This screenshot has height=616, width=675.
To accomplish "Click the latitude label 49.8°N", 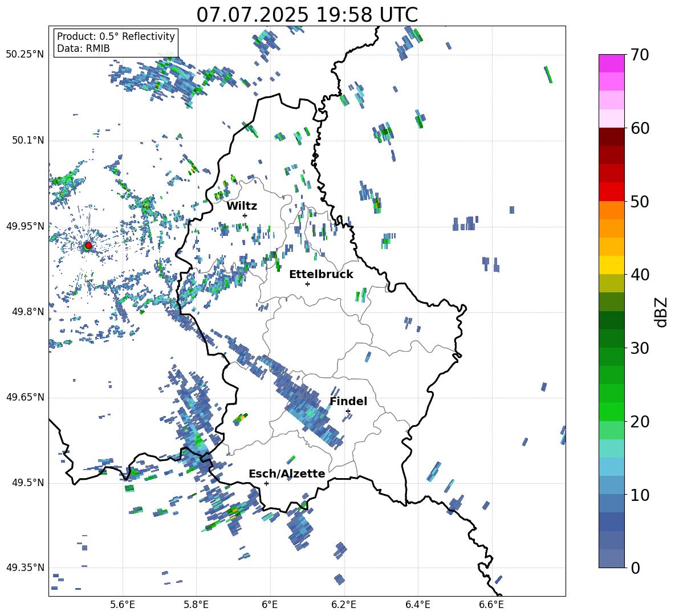I will (x=27, y=312).
